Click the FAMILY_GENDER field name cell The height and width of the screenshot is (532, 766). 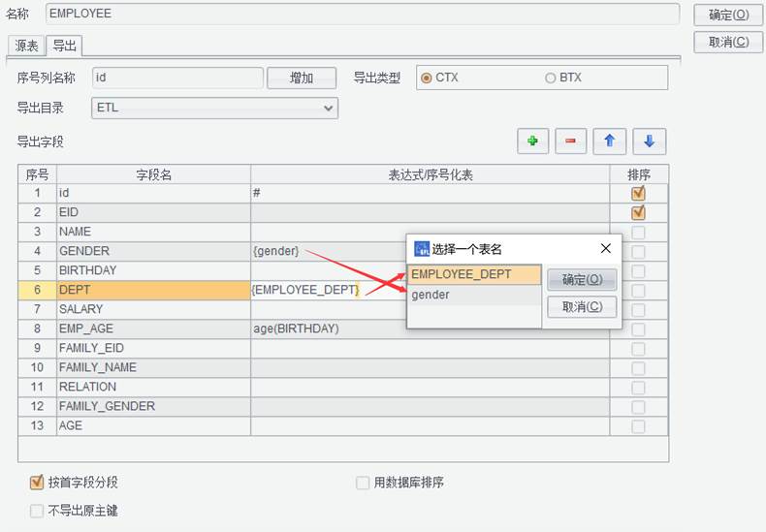coord(153,407)
